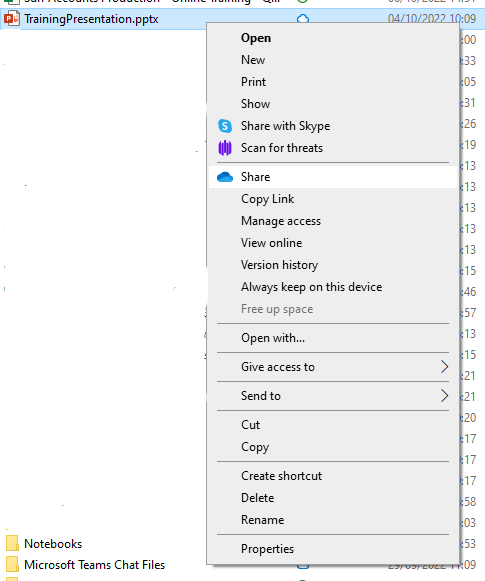Click the Skype icon in context menu
The image size is (485, 581).
pos(225,126)
